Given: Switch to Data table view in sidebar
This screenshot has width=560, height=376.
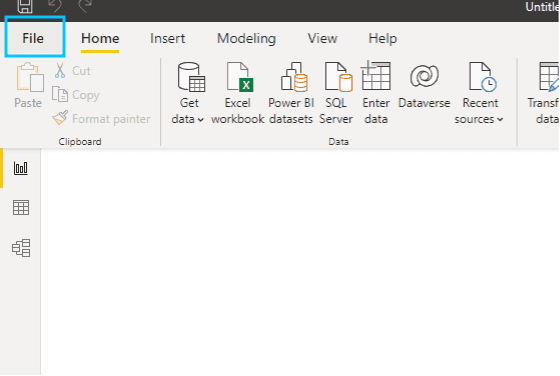Looking at the screenshot, I should (21, 208).
